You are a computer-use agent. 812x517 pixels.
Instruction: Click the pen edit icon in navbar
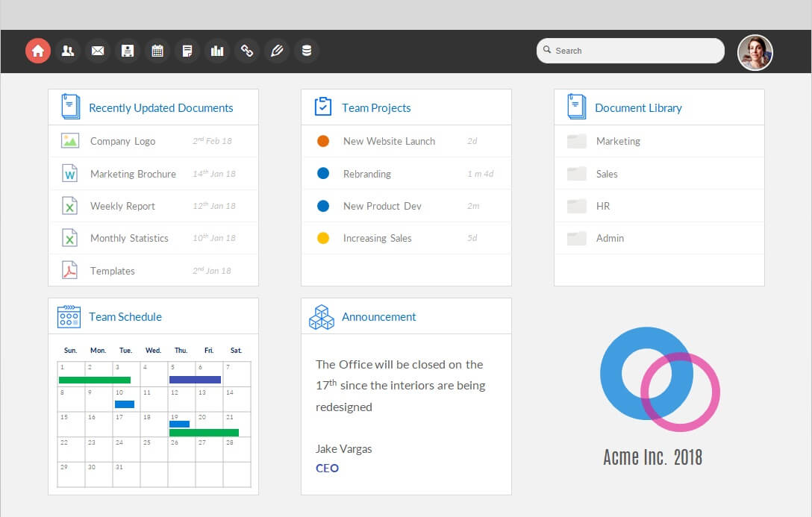[x=277, y=51]
